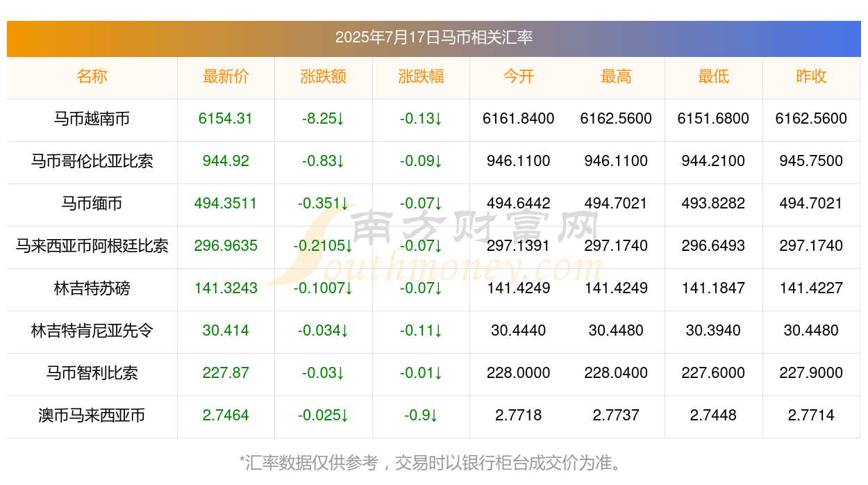The image size is (868, 485).
Task: Select low value 296.6493
Action: click(x=713, y=246)
